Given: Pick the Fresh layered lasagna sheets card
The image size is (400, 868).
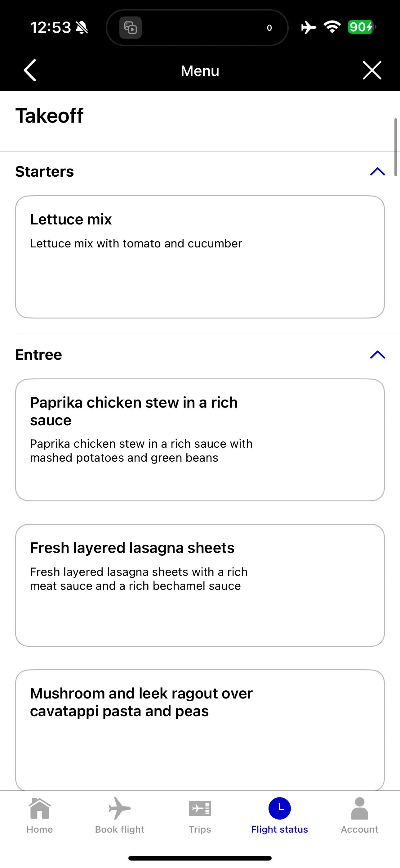Looking at the screenshot, I should [200, 585].
